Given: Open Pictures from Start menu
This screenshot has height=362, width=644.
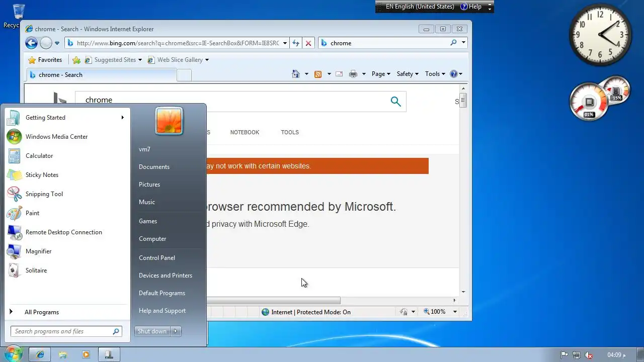Looking at the screenshot, I should 149,185.
